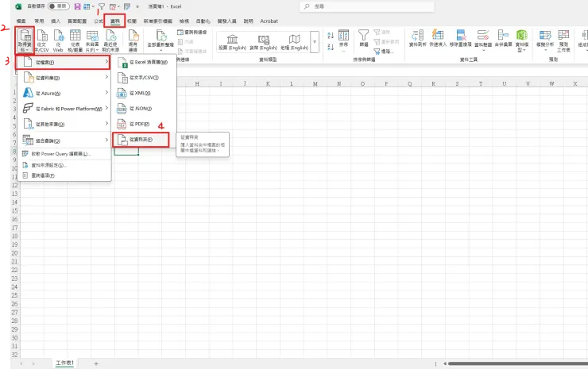
Task: Click the Flash Fill icon
Action: click(438, 38)
